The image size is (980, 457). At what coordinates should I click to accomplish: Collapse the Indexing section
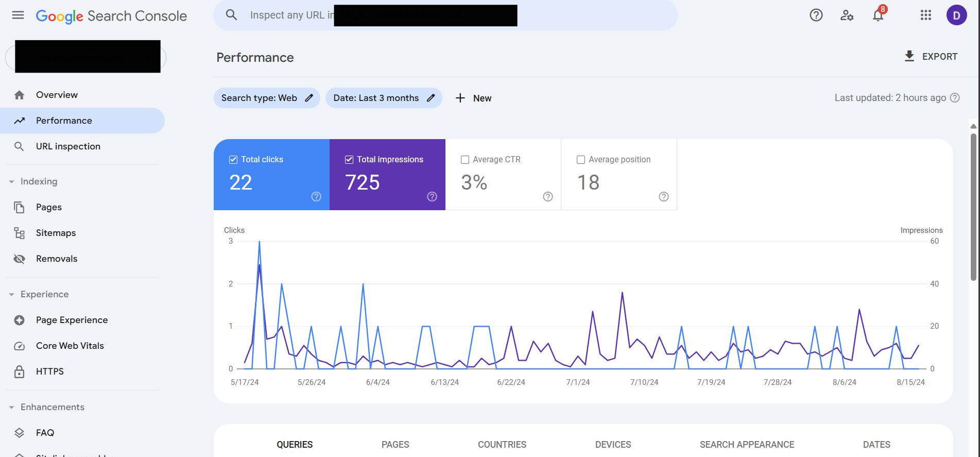11,181
